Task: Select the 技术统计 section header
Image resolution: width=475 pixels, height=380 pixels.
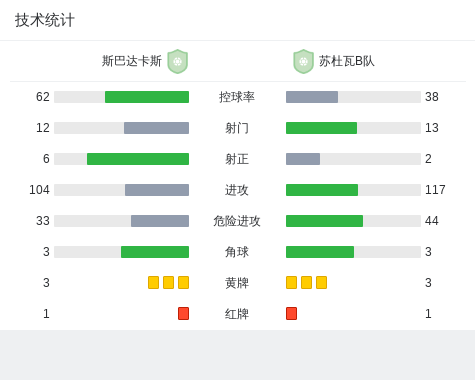Action: coord(45,20)
